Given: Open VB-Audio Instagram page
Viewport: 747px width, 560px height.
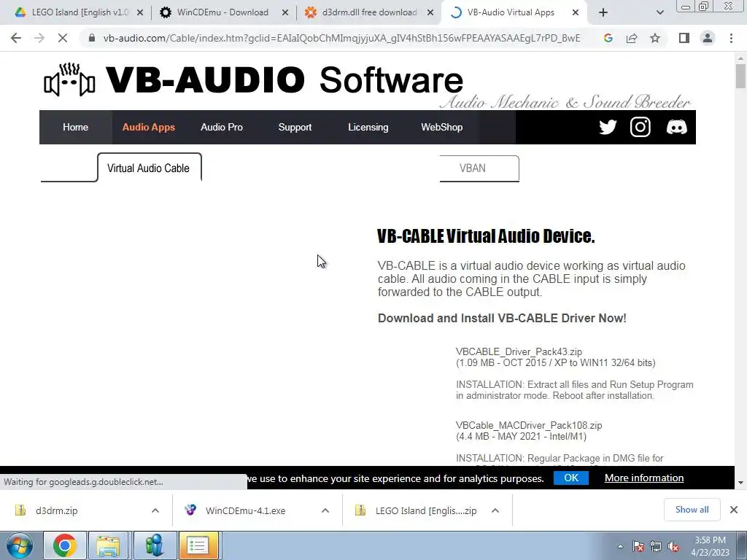Looking at the screenshot, I should point(640,127).
